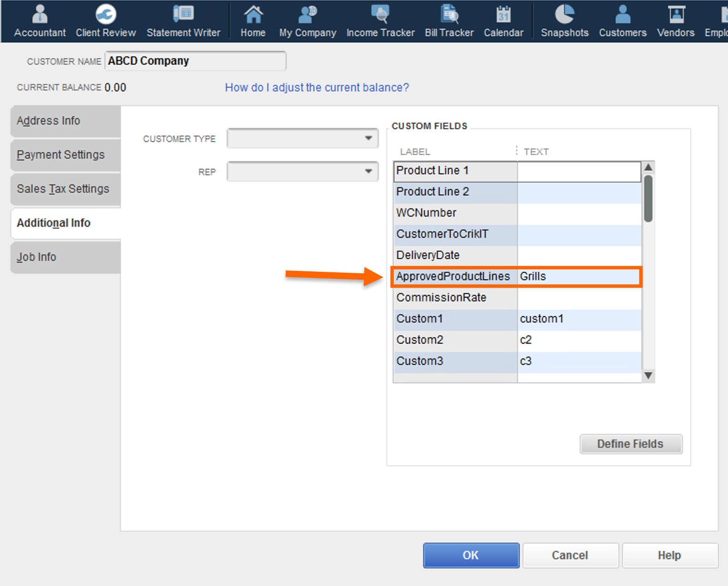The width and height of the screenshot is (728, 586).
Task: Open Bill Tracker icon
Action: [449, 21]
